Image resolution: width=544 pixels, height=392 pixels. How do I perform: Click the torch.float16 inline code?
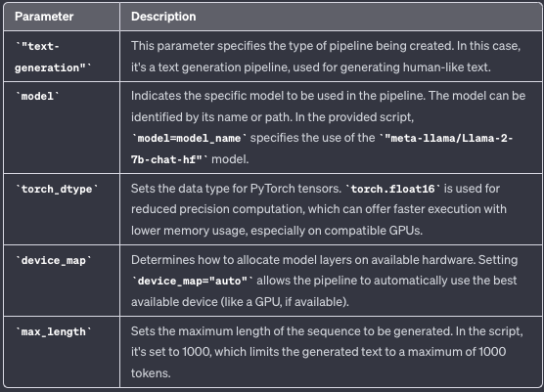click(392, 189)
